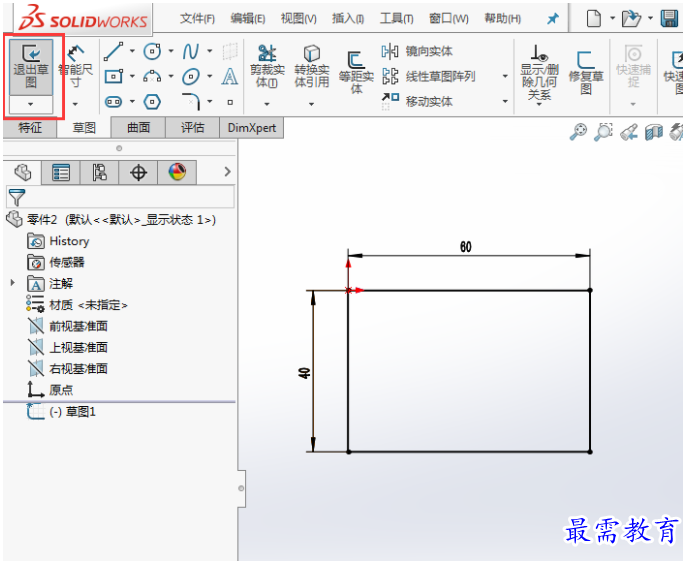687x562 pixels.
Task: Click 修复草图 Repair Sketch tool
Action: click(x=586, y=72)
